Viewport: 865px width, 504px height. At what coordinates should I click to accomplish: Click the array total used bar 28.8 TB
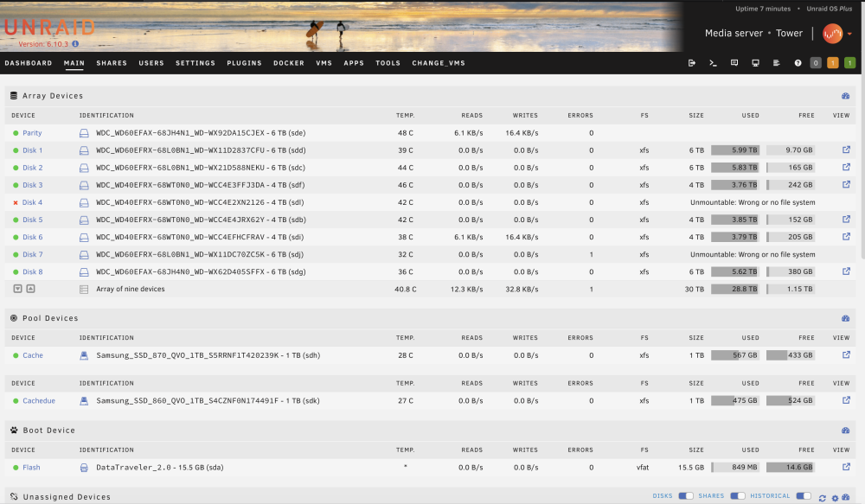click(735, 289)
